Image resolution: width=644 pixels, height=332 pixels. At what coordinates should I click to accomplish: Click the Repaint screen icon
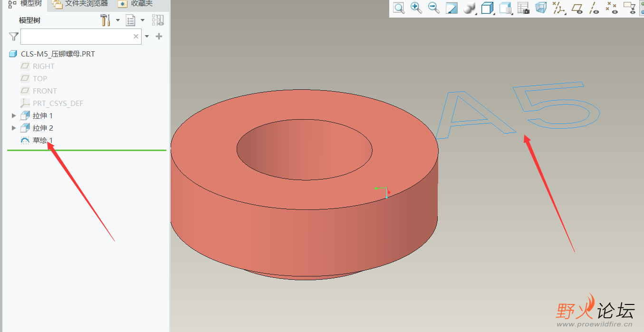452,8
